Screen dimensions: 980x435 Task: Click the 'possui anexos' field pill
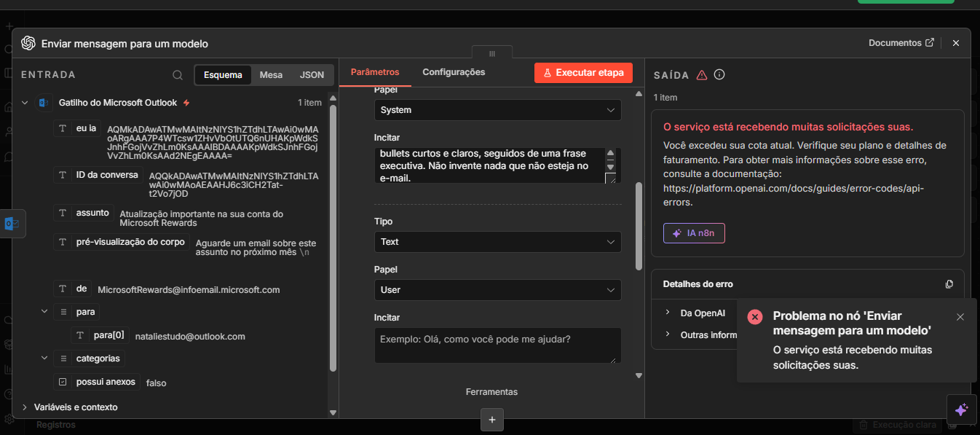98,382
